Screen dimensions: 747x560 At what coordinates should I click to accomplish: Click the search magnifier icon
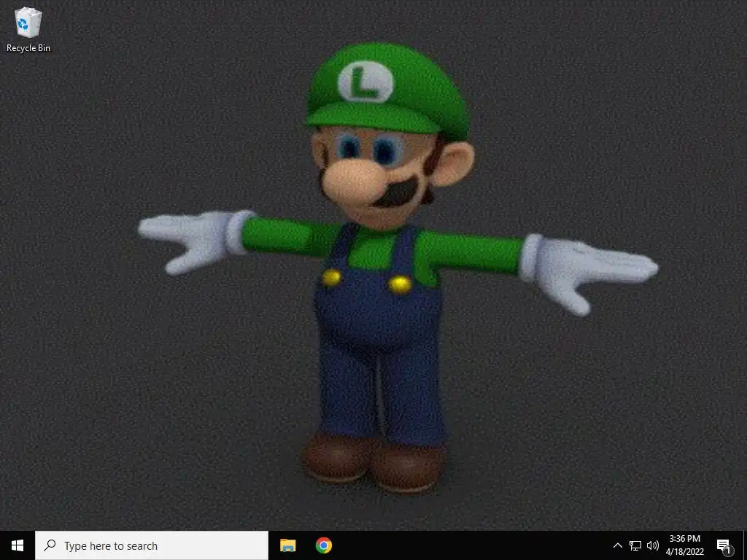click(50, 545)
